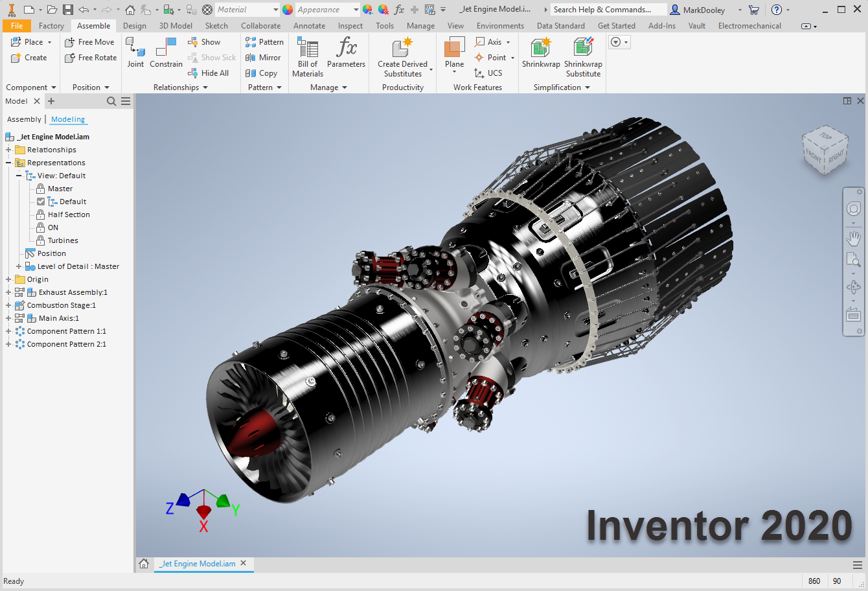This screenshot has height=591, width=868.
Task: Click the lock icon beside Half Section
Action: click(40, 214)
